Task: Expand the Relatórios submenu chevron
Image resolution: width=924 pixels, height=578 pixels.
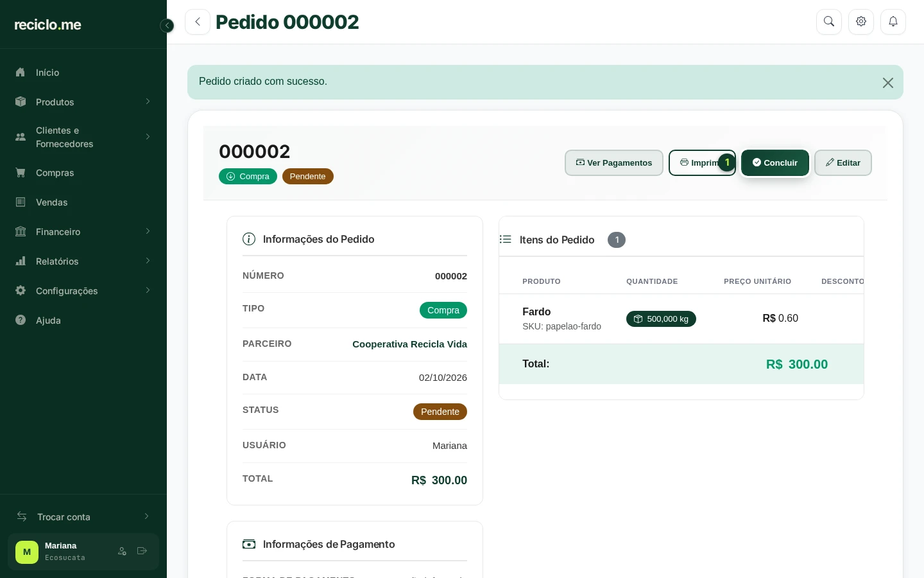Action: pyautogui.click(x=148, y=261)
